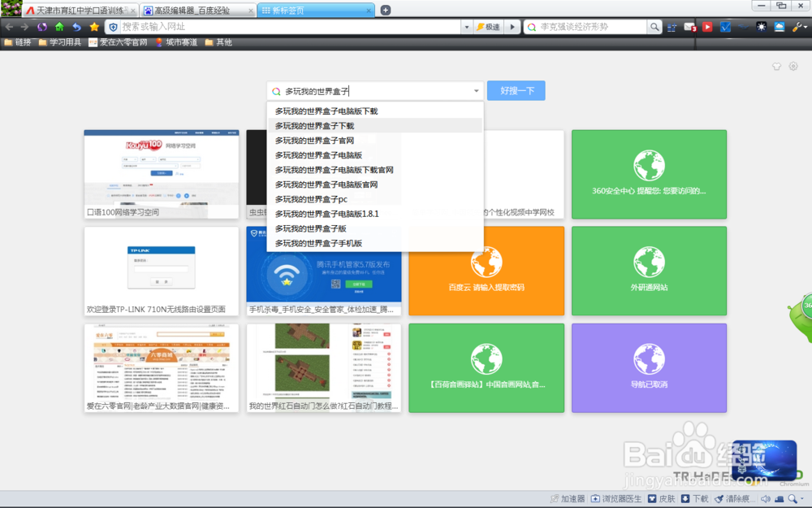Open the mail icon with the 3 badge
Image resolution: width=812 pixels, height=508 pixels.
point(689,27)
